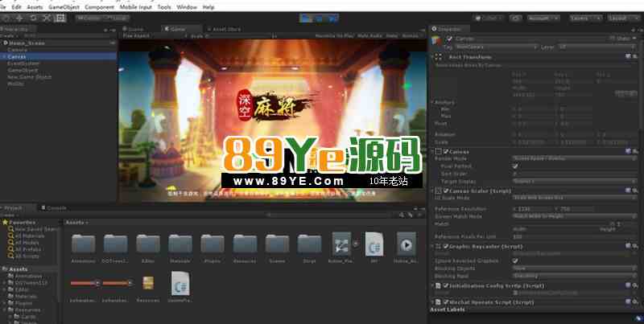Disable the Canvas component checkbox
This screenshot has height=324, width=644.
point(446,152)
